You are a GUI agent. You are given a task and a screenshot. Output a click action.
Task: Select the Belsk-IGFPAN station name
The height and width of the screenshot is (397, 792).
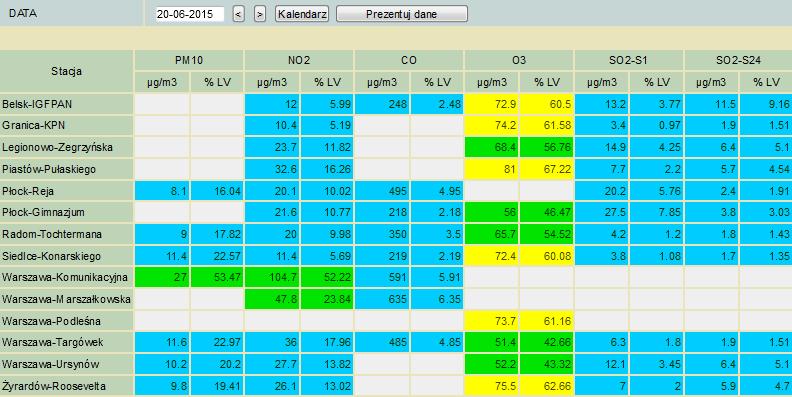tap(37, 104)
